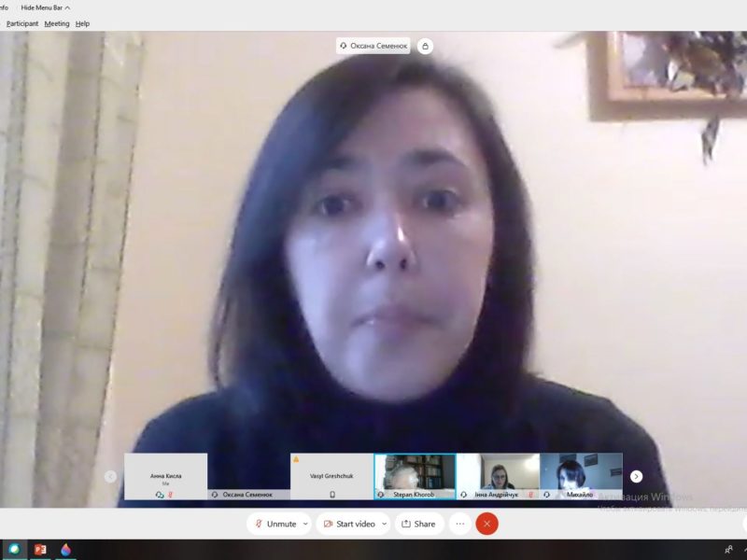747x560 pixels.
Task: Open the Meeting menu
Action: click(x=57, y=23)
